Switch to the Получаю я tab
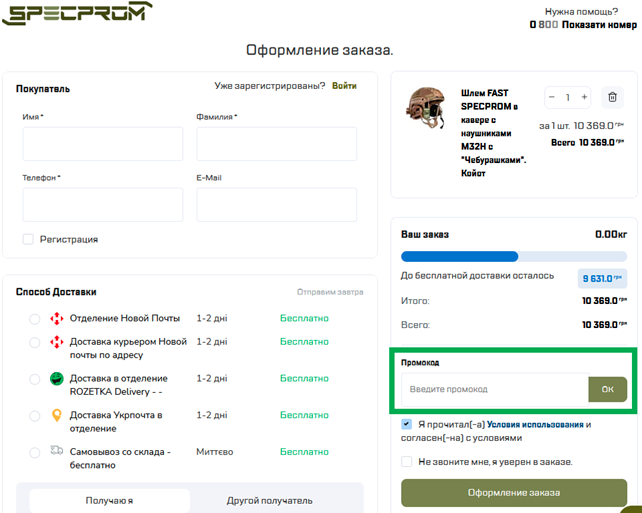The image size is (642, 513). click(109, 500)
